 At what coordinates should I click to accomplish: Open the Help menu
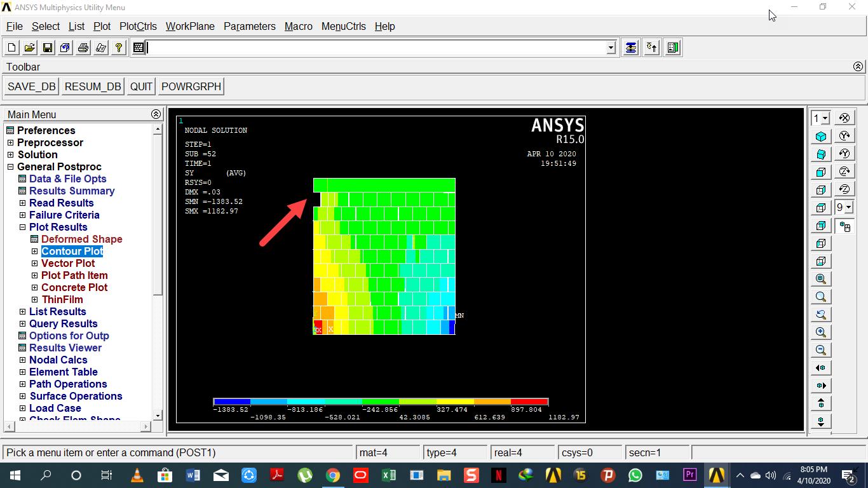[x=384, y=26]
